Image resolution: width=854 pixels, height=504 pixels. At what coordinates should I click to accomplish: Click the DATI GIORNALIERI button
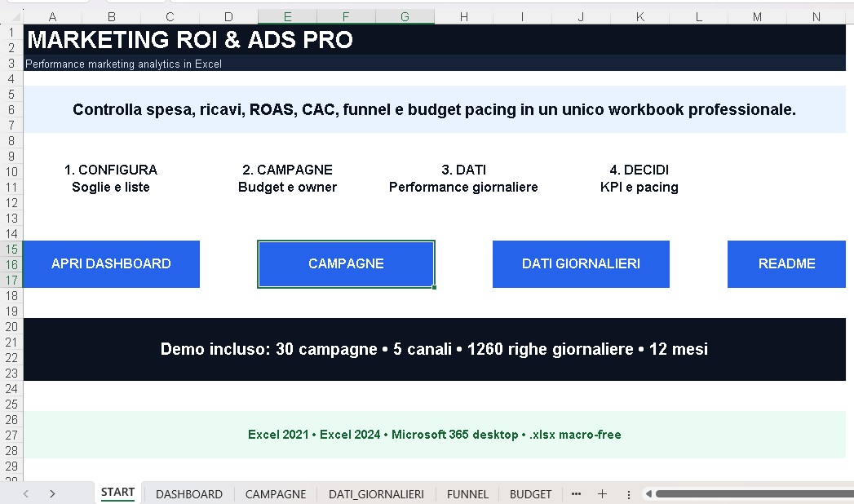coord(581,264)
